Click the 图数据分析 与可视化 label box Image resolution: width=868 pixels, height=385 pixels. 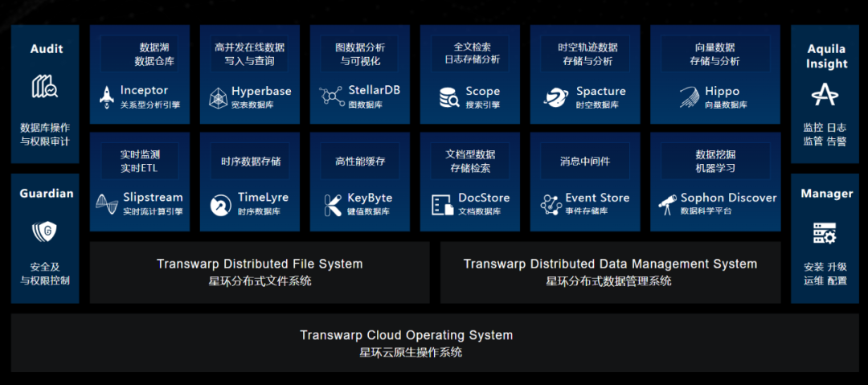pos(360,54)
